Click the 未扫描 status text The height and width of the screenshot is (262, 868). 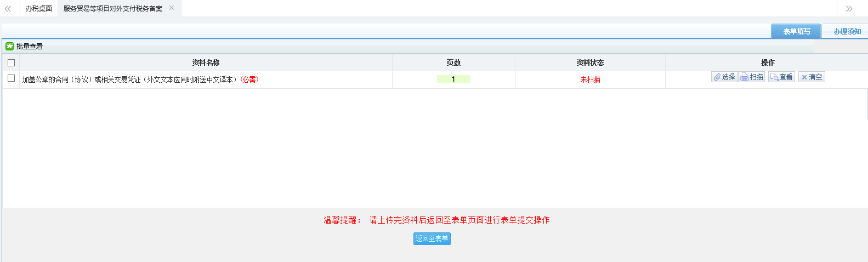coord(590,79)
